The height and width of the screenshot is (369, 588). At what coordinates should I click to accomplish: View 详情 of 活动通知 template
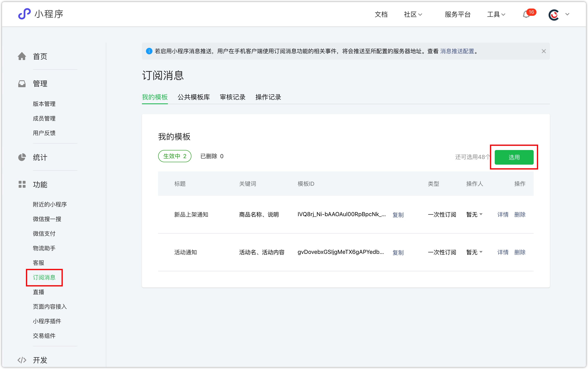(503, 252)
